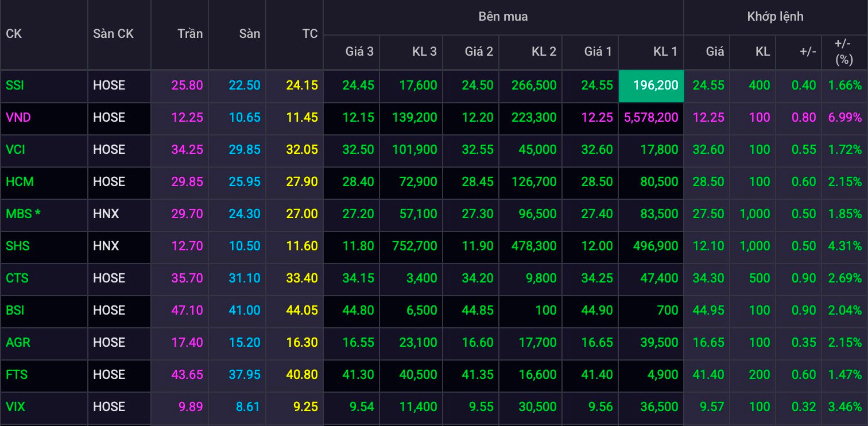The width and height of the screenshot is (868, 426).
Task: Click BSI ceiling price 47.10
Action: coord(187,311)
